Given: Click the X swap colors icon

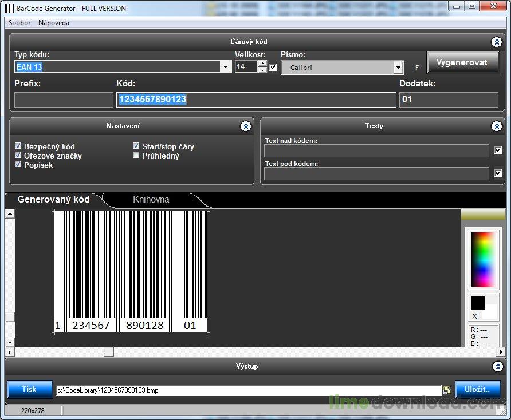Looking at the screenshot, I should (x=474, y=316).
